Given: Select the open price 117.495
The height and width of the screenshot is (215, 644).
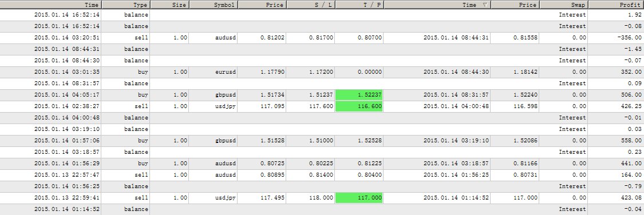Looking at the screenshot, I should pos(272,198).
